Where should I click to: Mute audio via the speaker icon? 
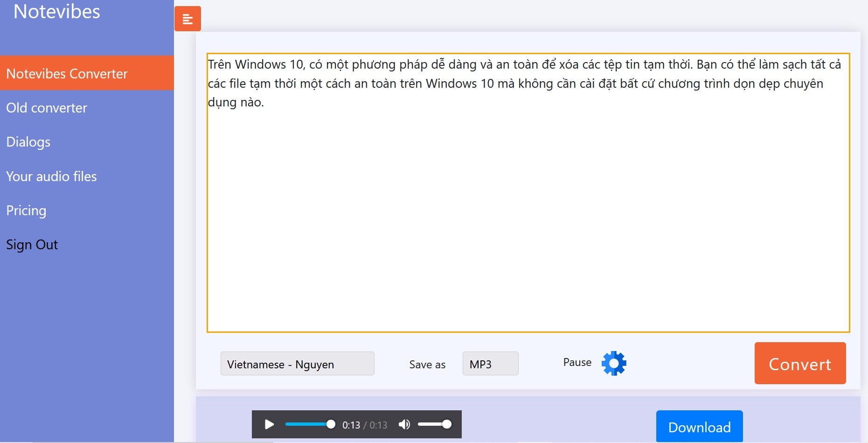click(404, 424)
